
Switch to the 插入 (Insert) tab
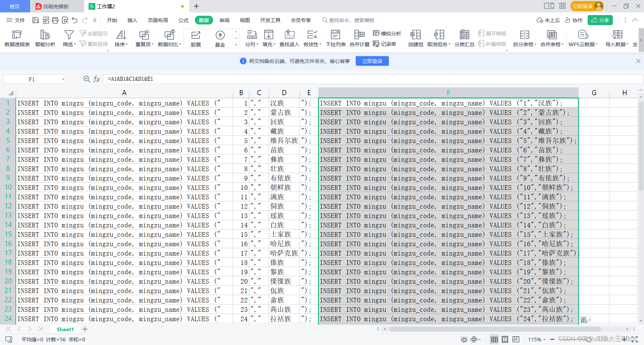132,20
